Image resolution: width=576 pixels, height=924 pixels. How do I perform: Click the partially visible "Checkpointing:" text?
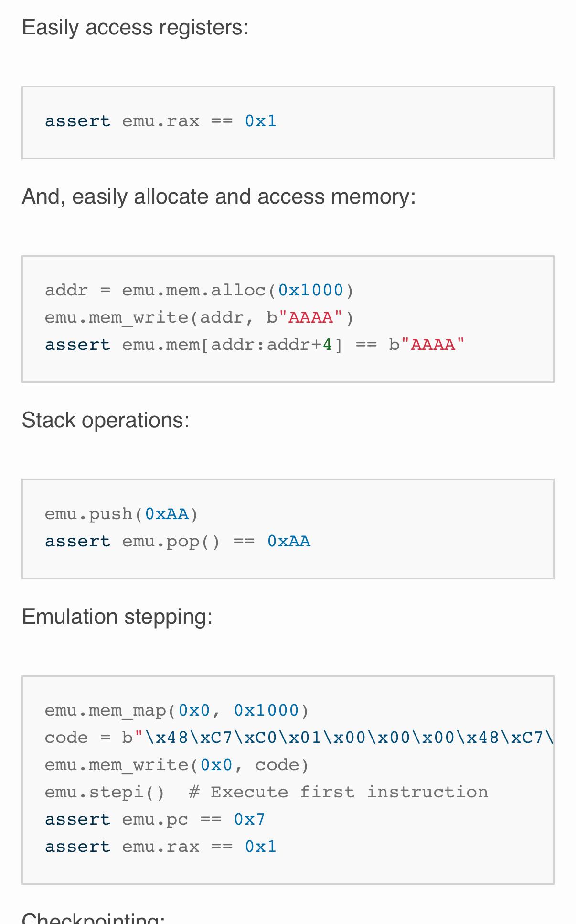93,918
